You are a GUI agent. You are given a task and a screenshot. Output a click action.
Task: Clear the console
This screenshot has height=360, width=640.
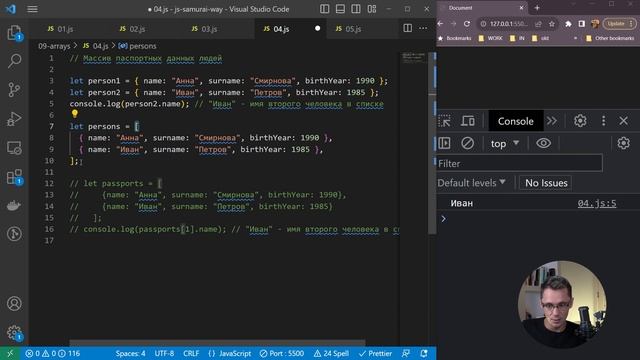coord(467,143)
